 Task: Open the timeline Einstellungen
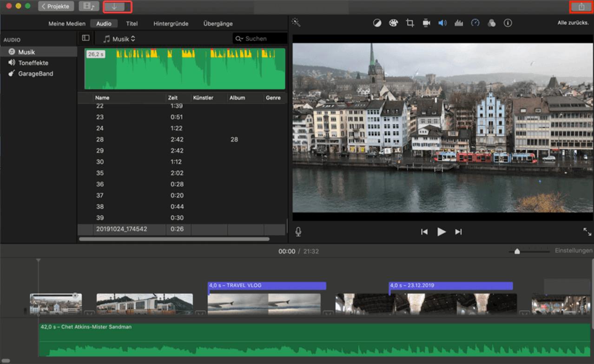[x=574, y=251]
